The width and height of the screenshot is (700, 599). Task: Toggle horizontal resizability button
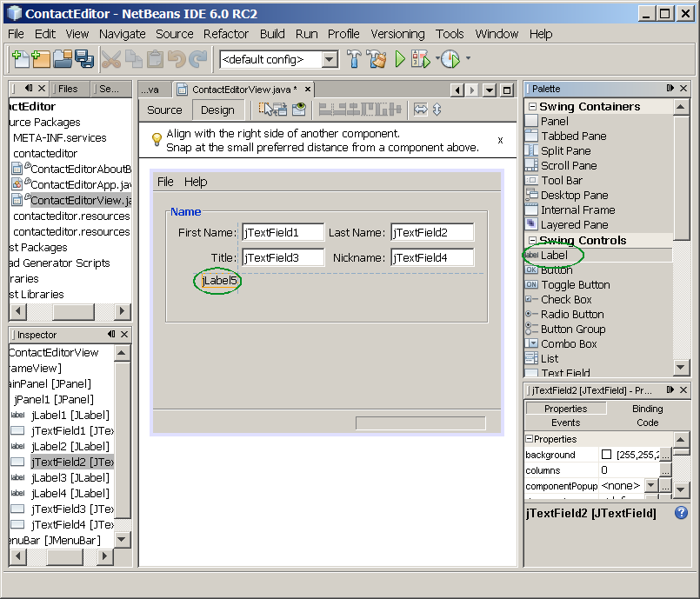click(421, 110)
